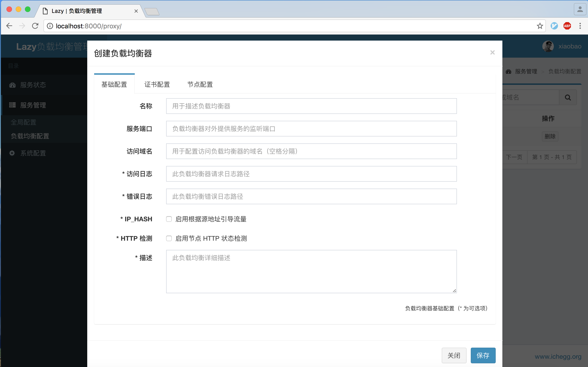Click the 服务端口 port input field

click(311, 129)
